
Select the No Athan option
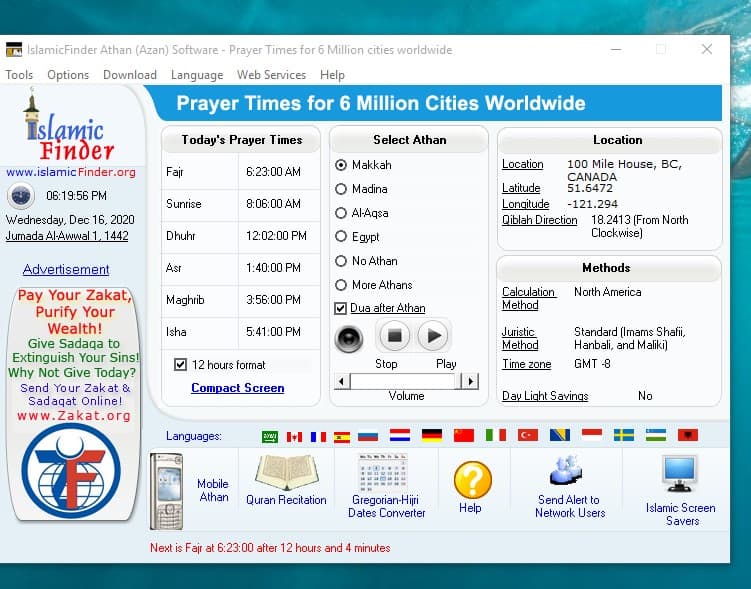tap(341, 261)
